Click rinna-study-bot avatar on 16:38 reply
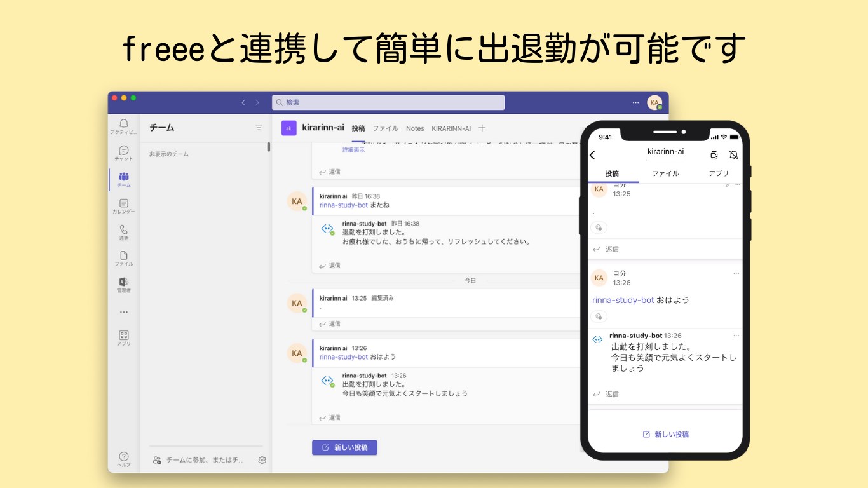The height and width of the screenshot is (488, 868). click(x=327, y=229)
